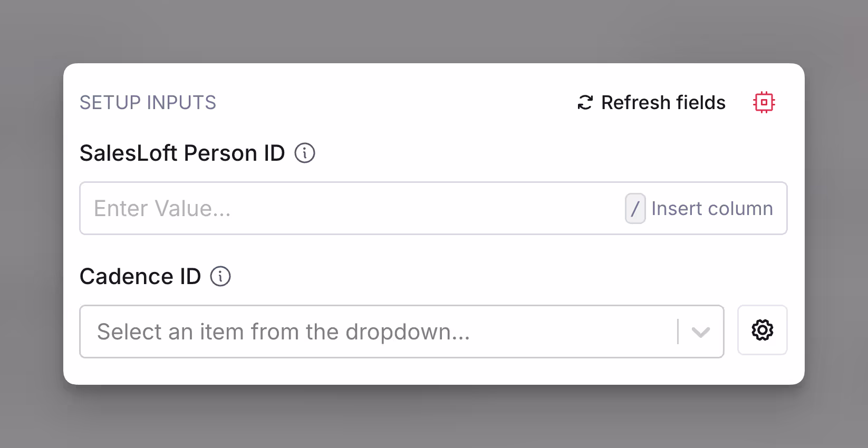Click the SalesLoft Person ID label text
This screenshot has width=868, height=448.
[x=182, y=153]
